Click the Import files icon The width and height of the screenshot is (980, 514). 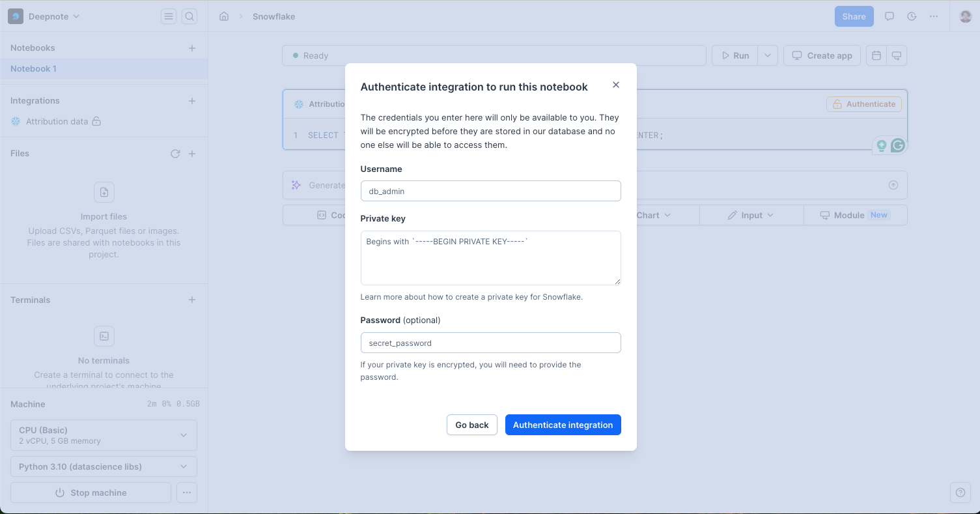point(104,192)
